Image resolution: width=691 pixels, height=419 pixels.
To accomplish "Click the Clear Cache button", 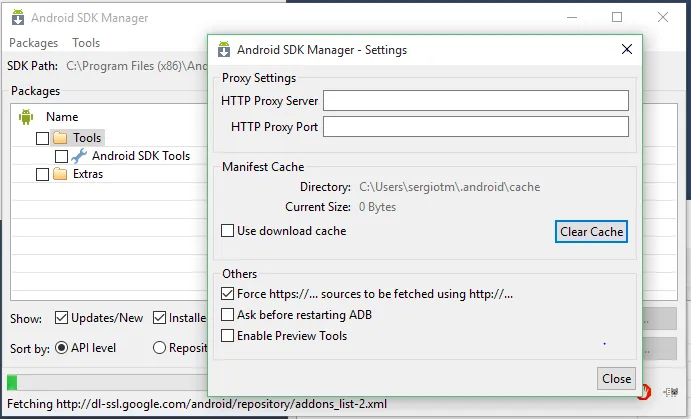I will (x=591, y=232).
